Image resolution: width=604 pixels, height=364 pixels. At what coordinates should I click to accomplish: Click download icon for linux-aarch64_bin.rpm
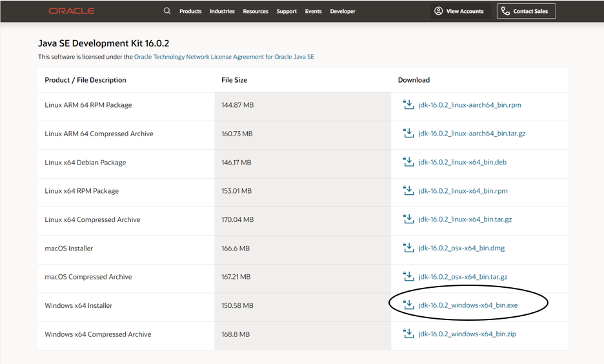click(x=408, y=105)
